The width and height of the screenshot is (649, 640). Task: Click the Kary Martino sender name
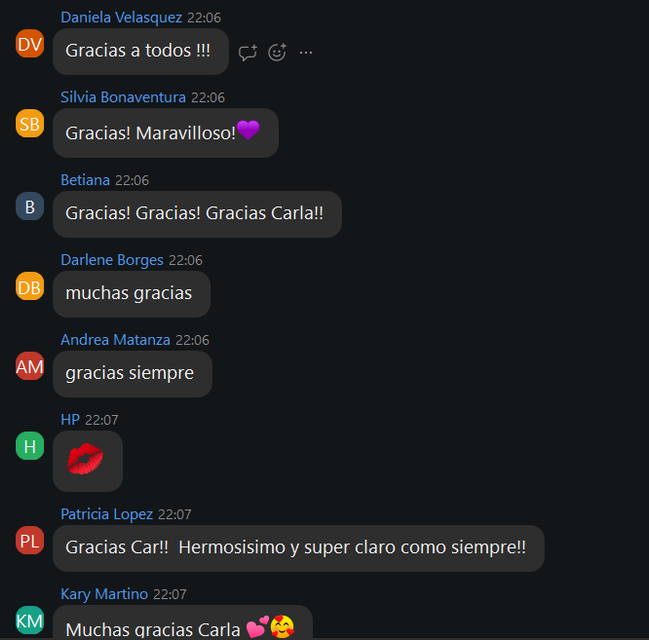coord(104,594)
